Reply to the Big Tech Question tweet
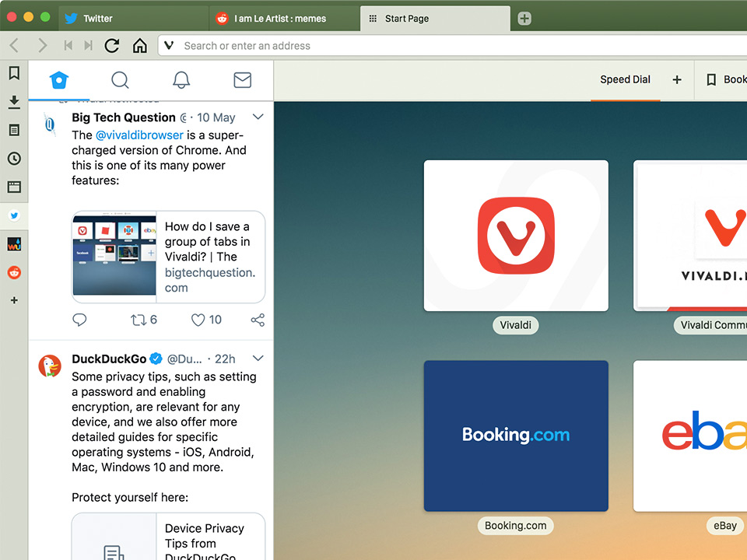 79,320
